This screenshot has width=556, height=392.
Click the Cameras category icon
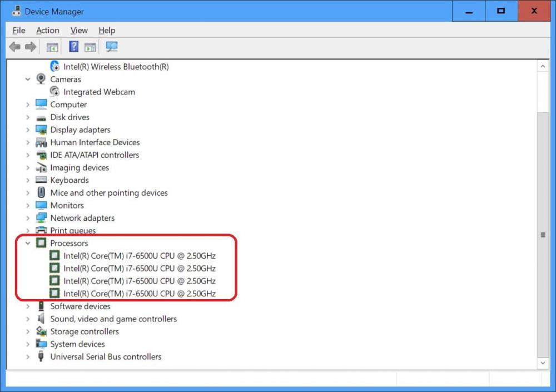(41, 79)
